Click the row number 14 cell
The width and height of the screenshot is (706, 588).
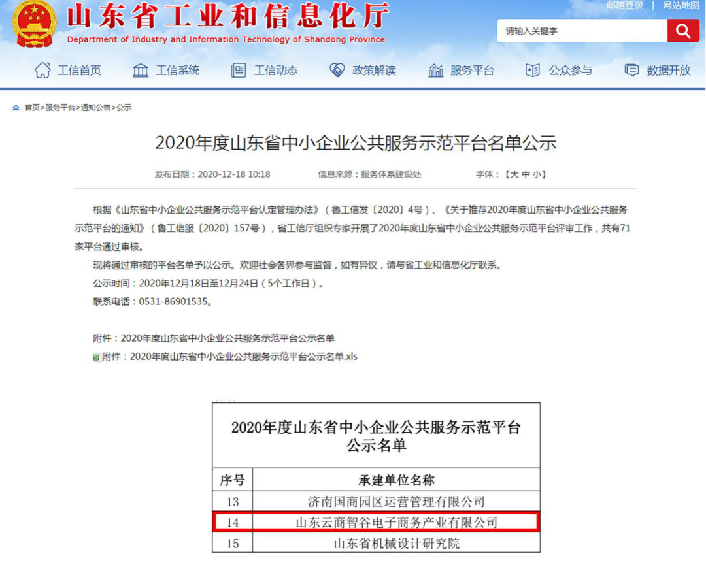(232, 522)
